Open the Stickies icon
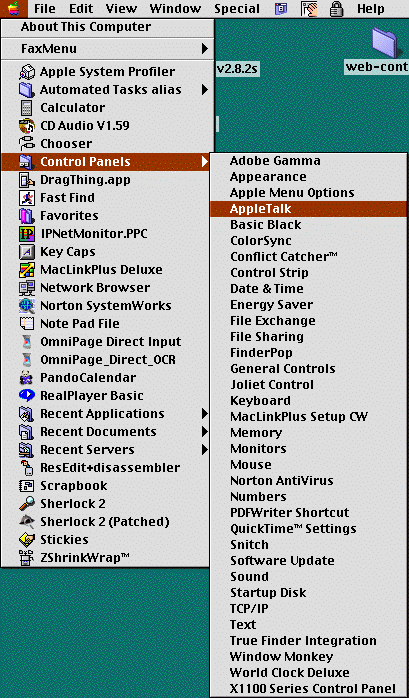The image size is (409, 698). [x=27, y=540]
